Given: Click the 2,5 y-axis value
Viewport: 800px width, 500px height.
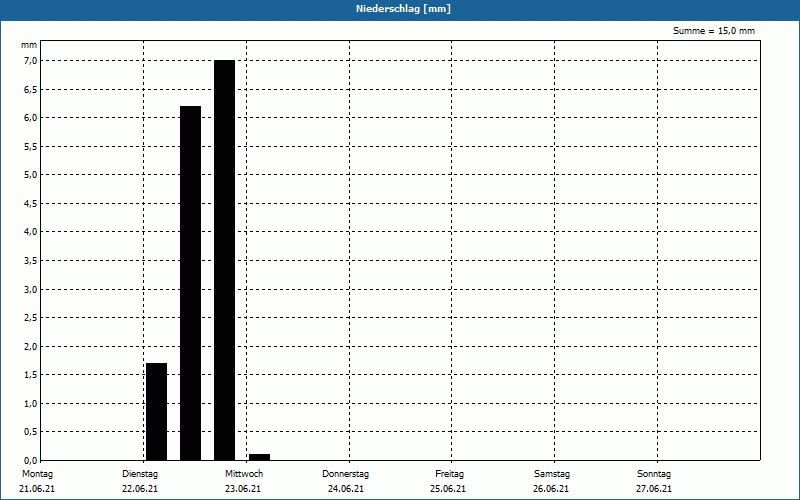Looking at the screenshot, I should tap(31, 318).
